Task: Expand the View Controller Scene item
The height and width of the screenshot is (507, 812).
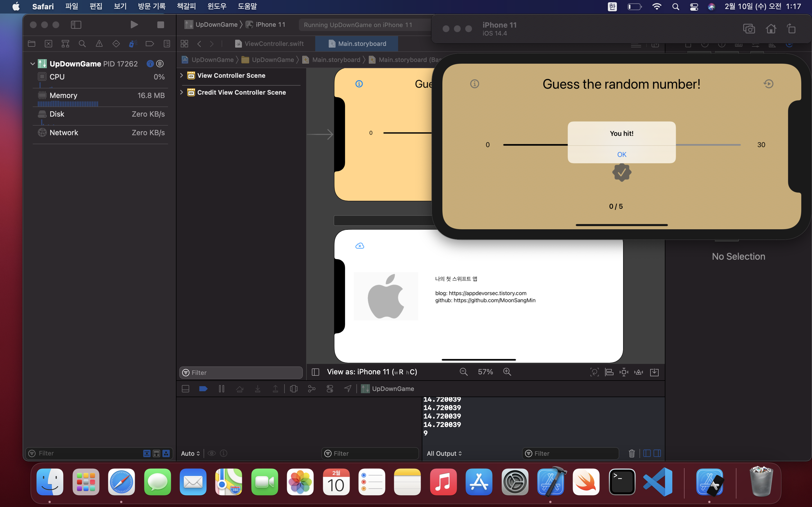Action: [182, 75]
